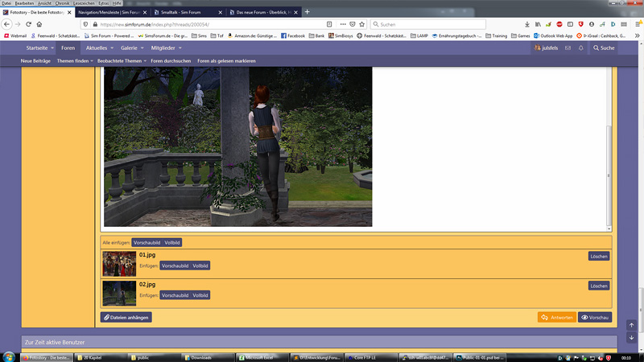The height and width of the screenshot is (362, 644).
Task: Toggle the sidebar view icon
Action: (570, 25)
